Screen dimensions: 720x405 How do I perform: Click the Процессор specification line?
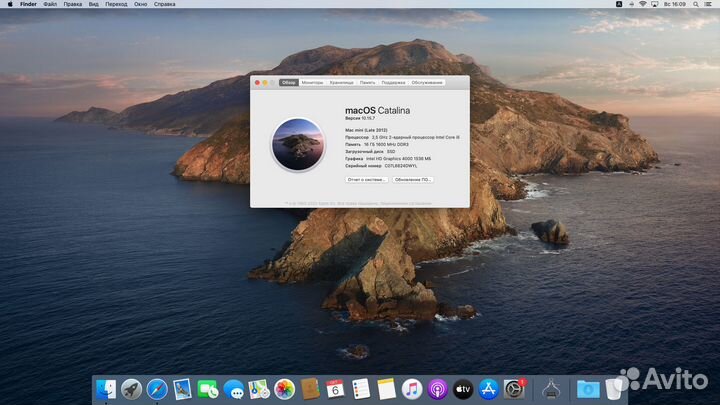[x=402, y=137]
